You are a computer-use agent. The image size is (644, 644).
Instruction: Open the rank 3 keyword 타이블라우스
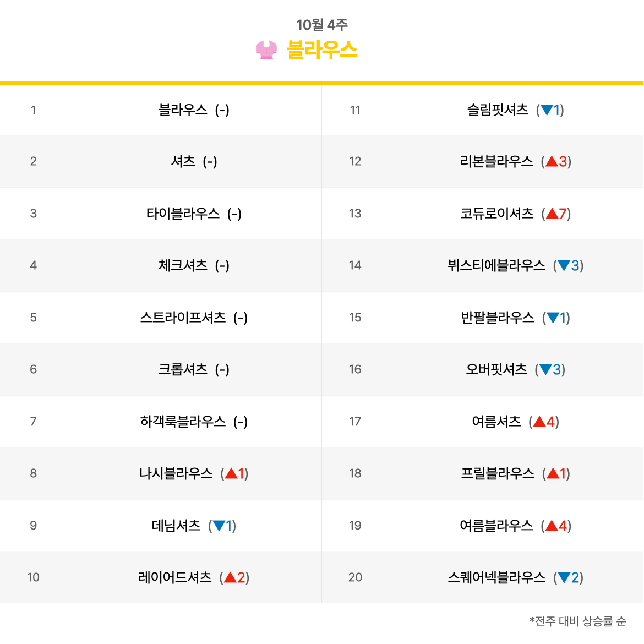[x=183, y=213]
